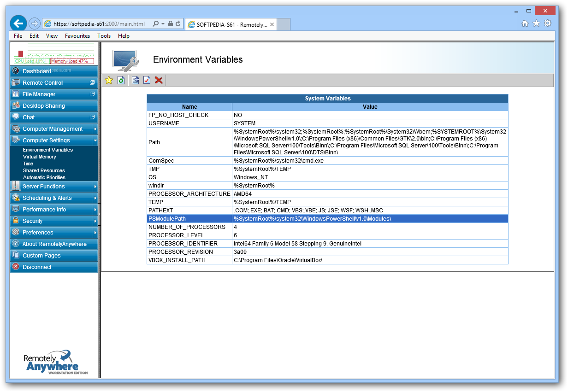Screen dimensions: 568x392
Task: Collapse the Computer Settings section arrow
Action: [x=95, y=140]
